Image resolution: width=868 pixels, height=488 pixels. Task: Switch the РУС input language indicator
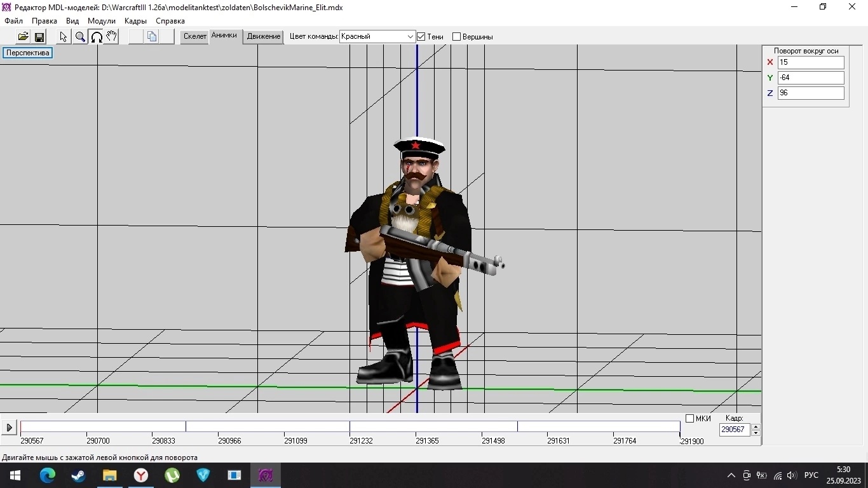point(811,475)
